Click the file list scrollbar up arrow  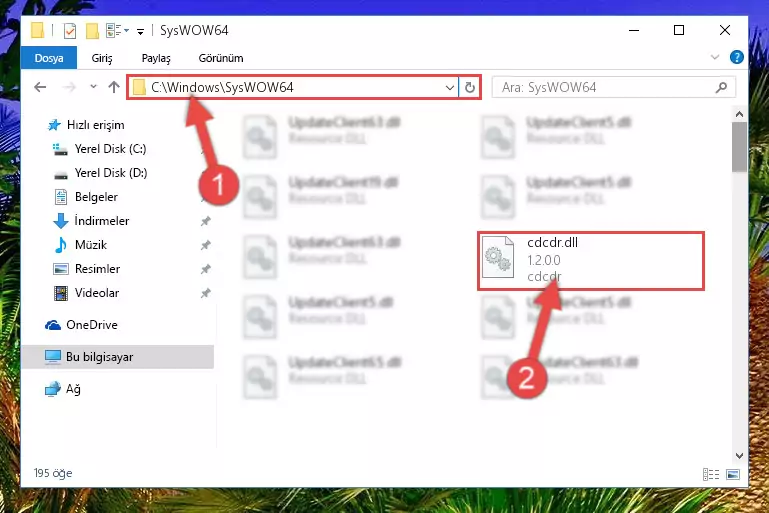point(739,114)
